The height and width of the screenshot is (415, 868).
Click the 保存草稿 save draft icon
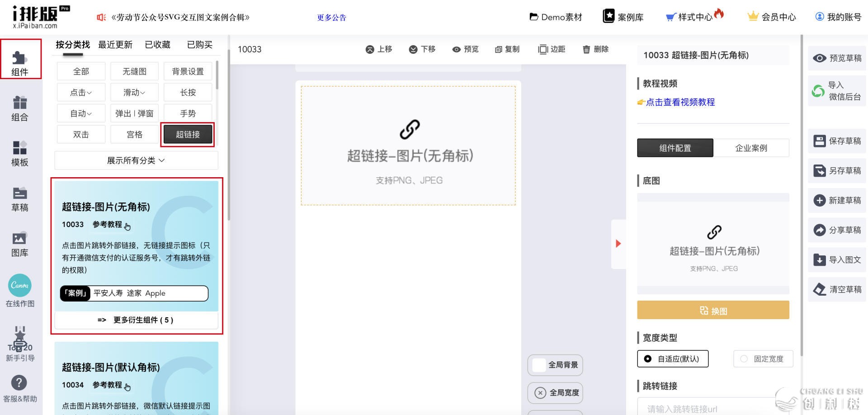pos(819,141)
